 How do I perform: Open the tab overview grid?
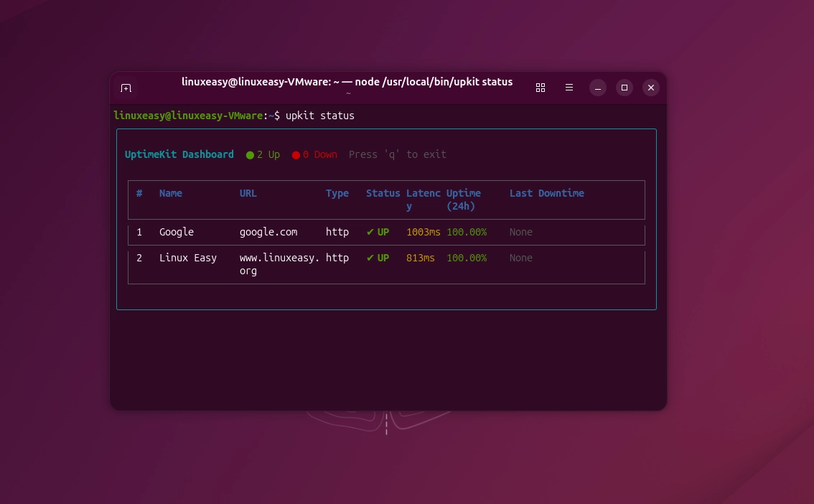[541, 87]
